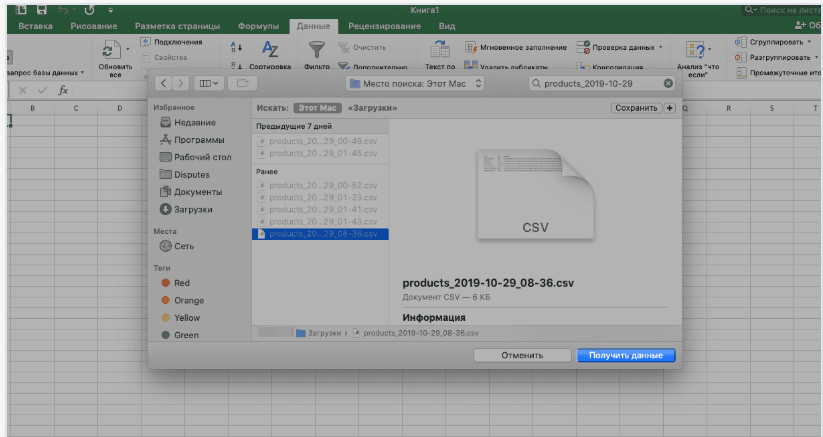Switch to the Рецензирование ribbon tab
The image size is (823, 437).
pyautogui.click(x=384, y=26)
